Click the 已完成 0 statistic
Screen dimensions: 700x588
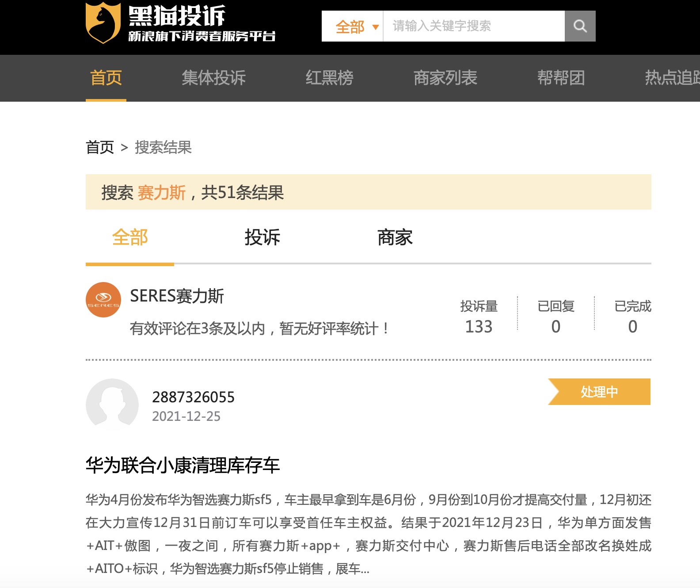pyautogui.click(x=633, y=317)
